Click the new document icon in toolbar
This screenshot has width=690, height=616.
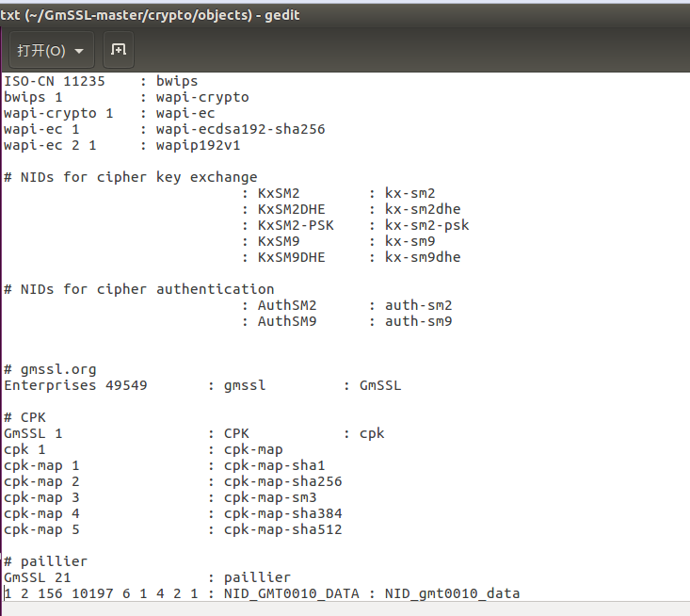pyautogui.click(x=119, y=50)
